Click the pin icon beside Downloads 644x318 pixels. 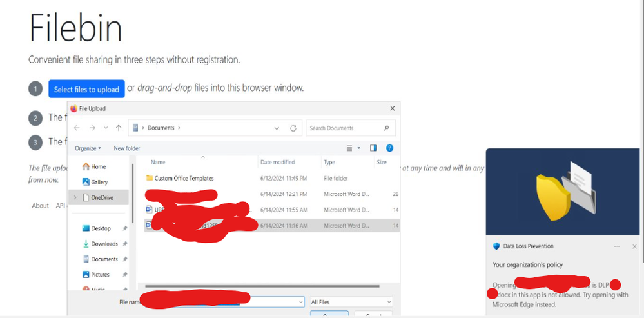[125, 244]
